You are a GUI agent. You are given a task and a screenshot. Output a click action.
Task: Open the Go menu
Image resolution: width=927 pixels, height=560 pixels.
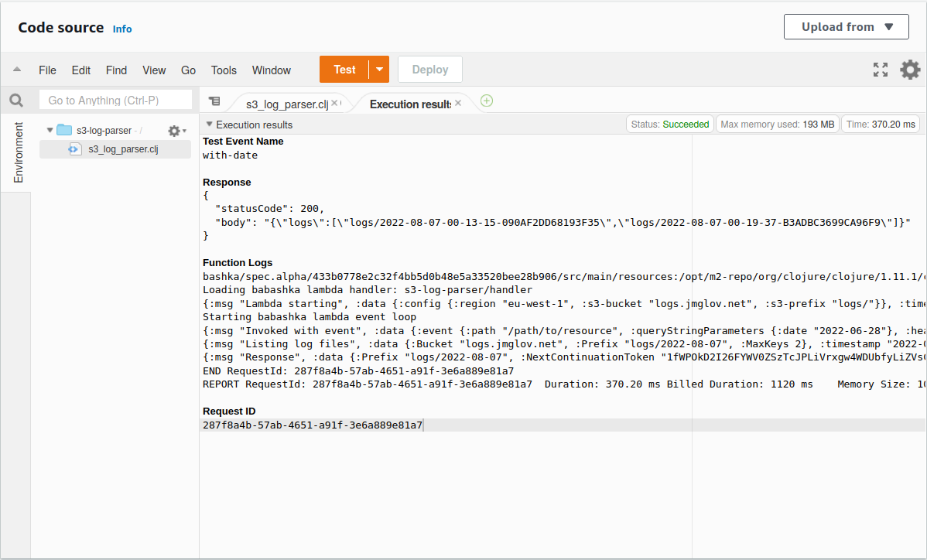coord(188,70)
